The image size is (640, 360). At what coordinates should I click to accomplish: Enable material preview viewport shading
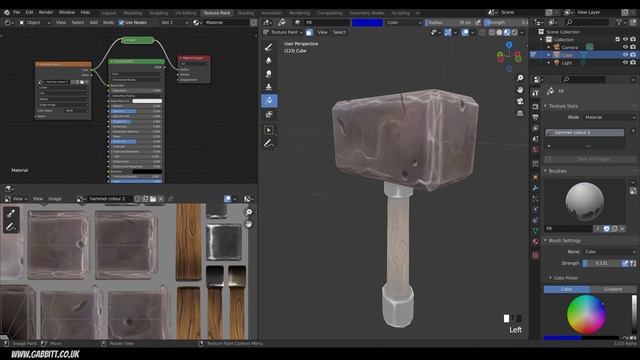coord(507,32)
